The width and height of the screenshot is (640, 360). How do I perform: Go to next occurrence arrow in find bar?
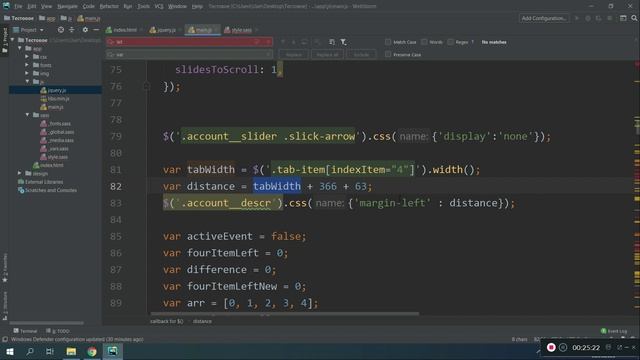[293, 42]
